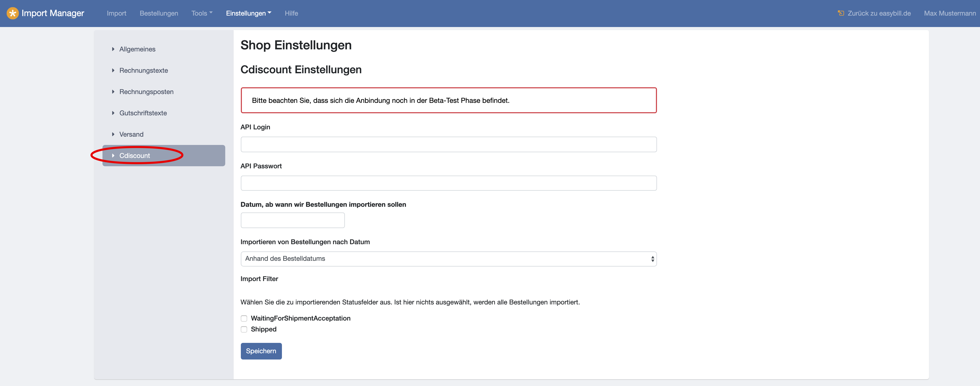Open the Import menu item
This screenshot has width=980, height=386.
pos(117,13)
